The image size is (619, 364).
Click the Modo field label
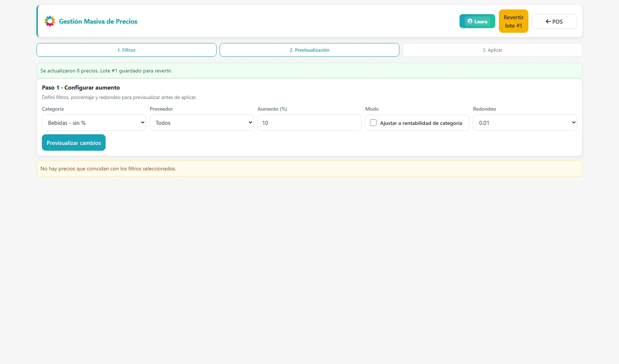(372, 109)
